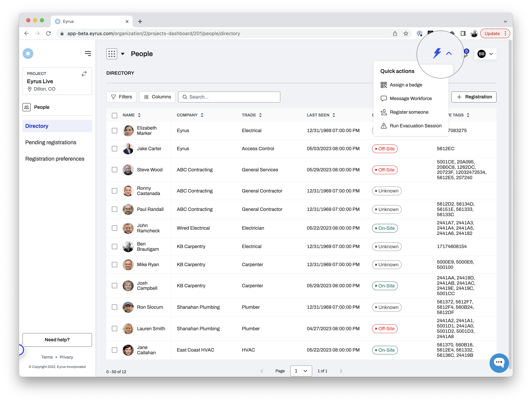The image size is (532, 402).
Task: Open Chrome three-dot menu
Action: (505, 33)
